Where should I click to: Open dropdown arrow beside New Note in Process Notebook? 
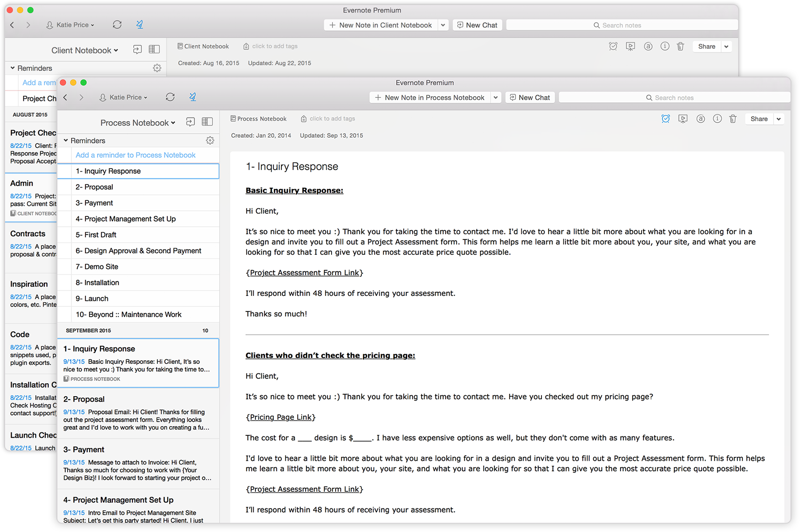coord(495,97)
